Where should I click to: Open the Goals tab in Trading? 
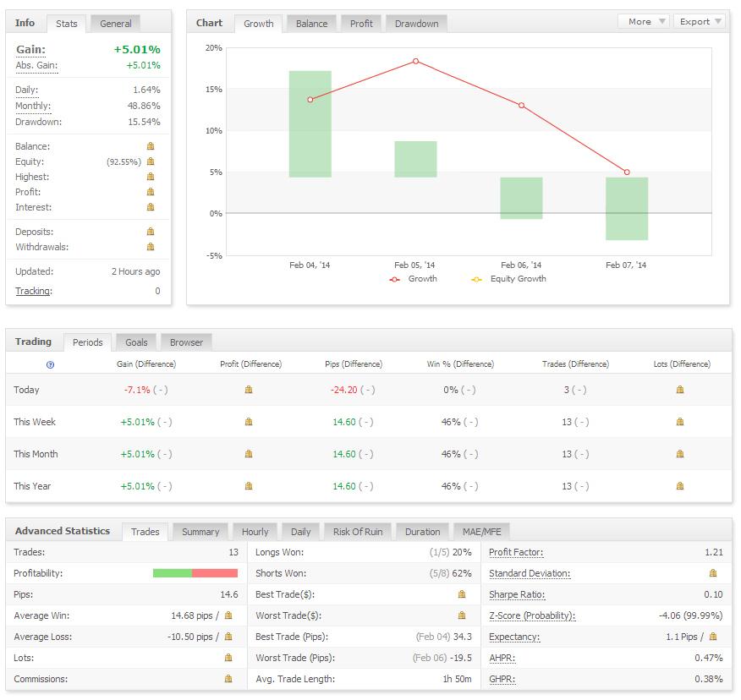[136, 342]
